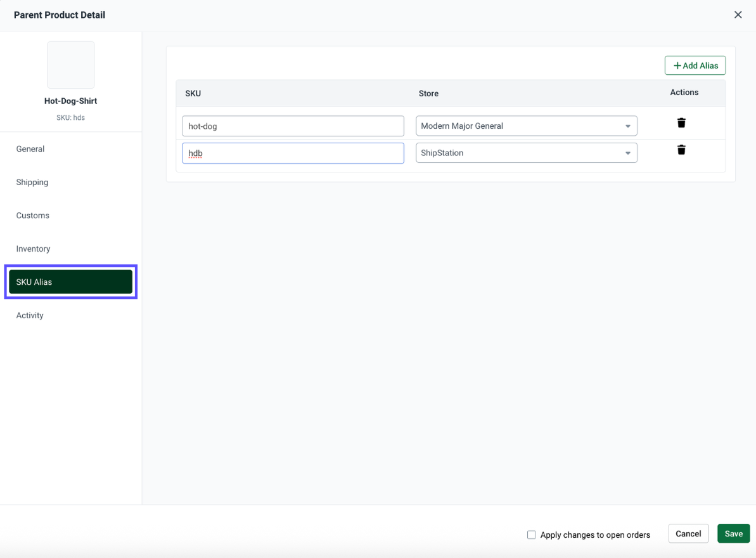Delete the hdb alias row
Image resolution: width=756 pixels, height=558 pixels.
681,150
